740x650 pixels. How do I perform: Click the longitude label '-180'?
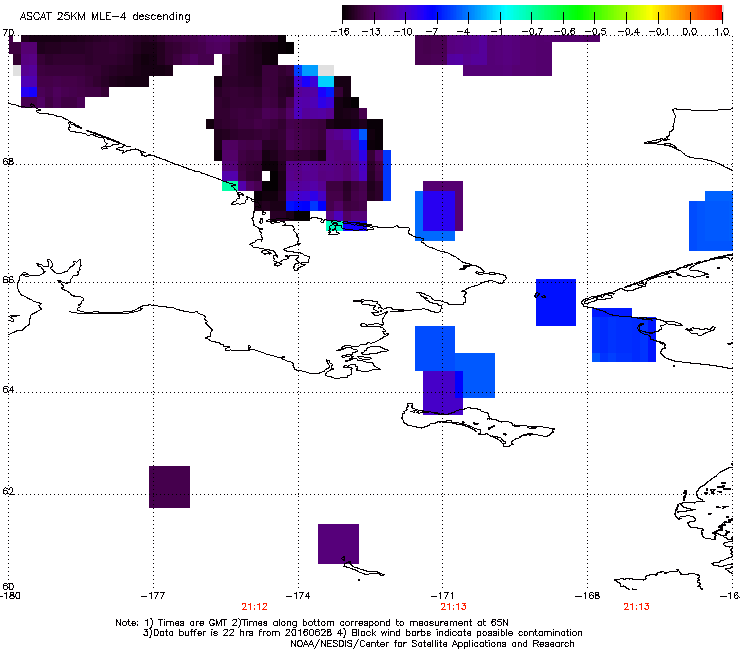10,596
